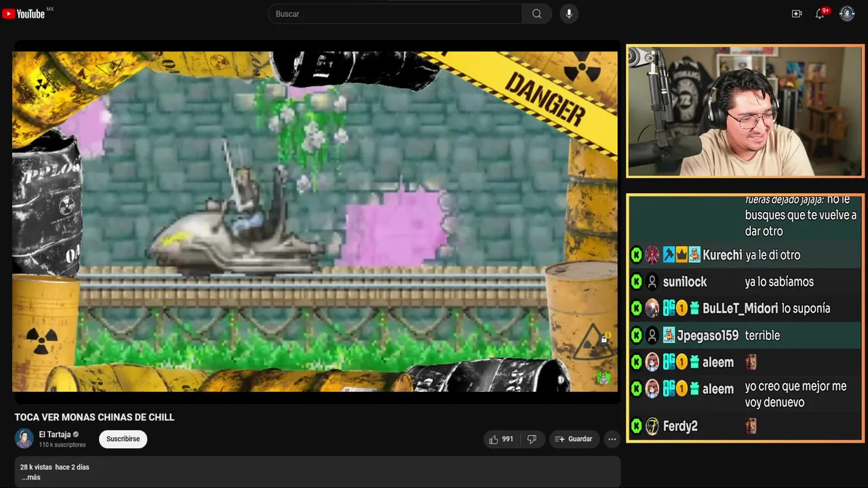Click Kurechi username in chat
The height and width of the screenshot is (488, 868).
coord(722,255)
